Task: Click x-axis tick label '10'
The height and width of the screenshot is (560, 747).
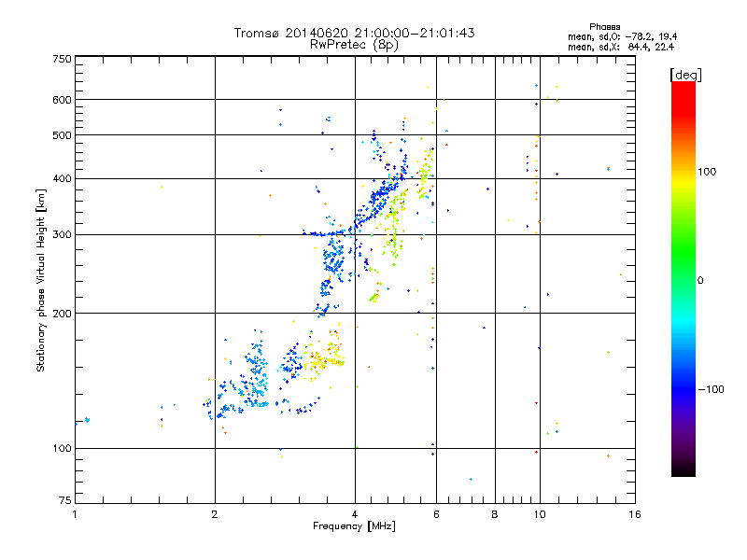Action: (540, 514)
